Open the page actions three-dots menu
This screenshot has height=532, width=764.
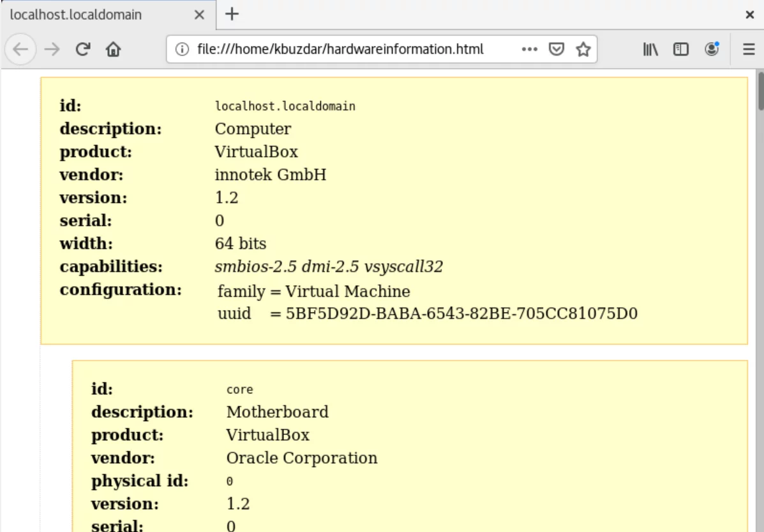coord(530,49)
